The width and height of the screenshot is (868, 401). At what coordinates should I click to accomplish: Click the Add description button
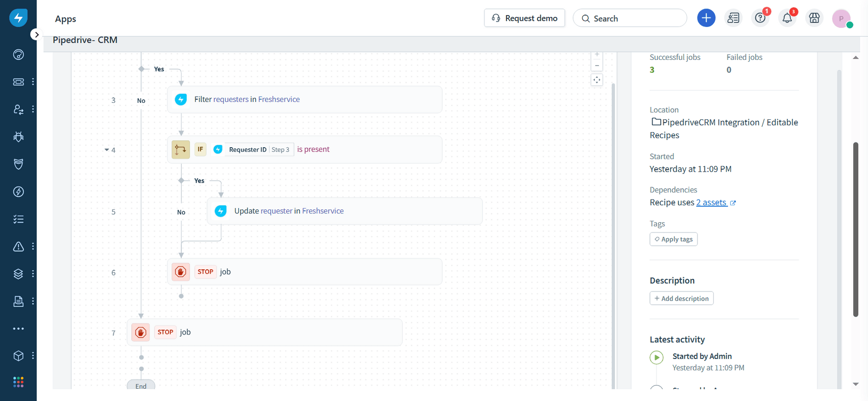pyautogui.click(x=682, y=298)
